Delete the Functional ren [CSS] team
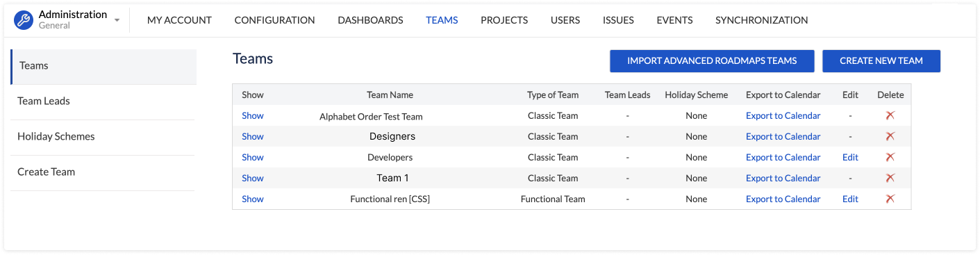Screen dimensions: 980x255 [x=890, y=199]
